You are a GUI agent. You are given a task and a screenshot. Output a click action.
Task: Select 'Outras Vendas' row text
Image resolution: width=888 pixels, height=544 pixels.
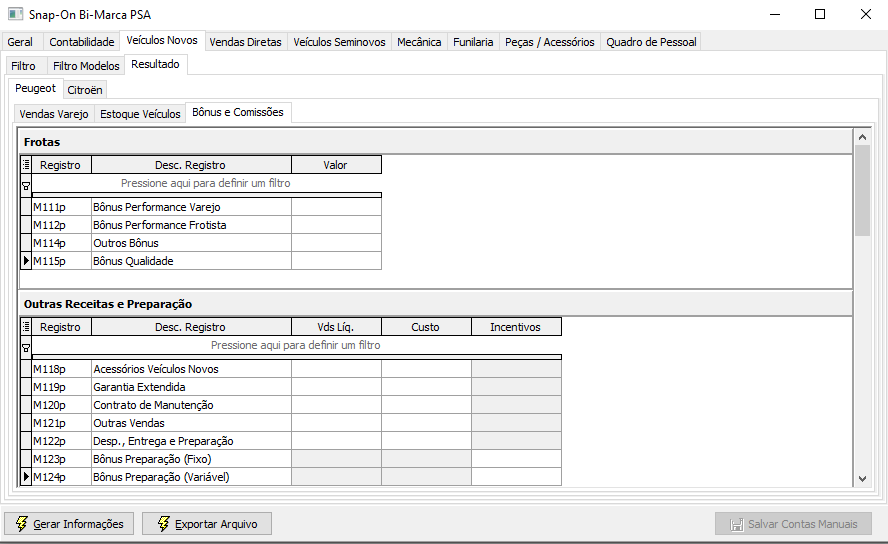coord(129,423)
